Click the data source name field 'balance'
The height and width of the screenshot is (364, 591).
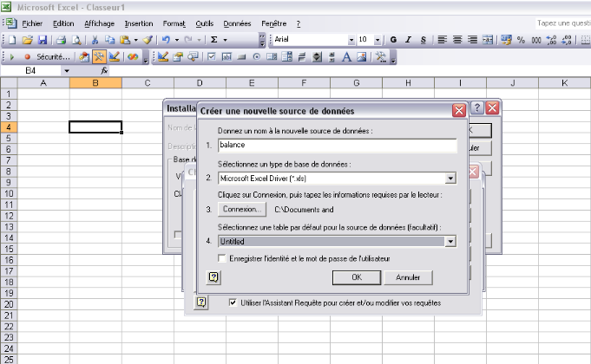pos(337,146)
